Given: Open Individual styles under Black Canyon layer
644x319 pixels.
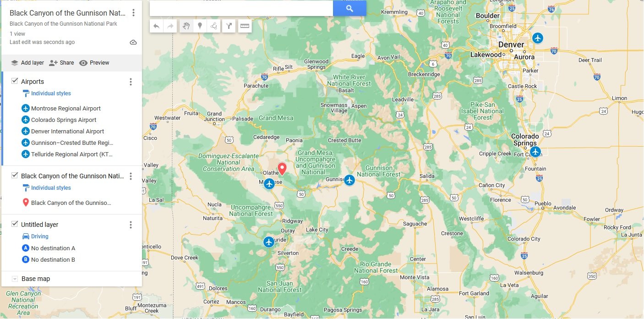Looking at the screenshot, I should click(x=51, y=188).
